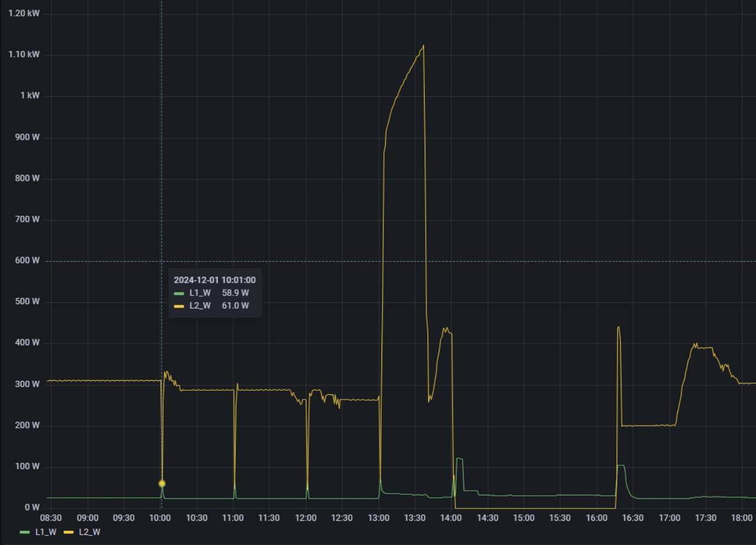Click the green L1_W legend color swatch
756x545 pixels.
[x=25, y=532]
